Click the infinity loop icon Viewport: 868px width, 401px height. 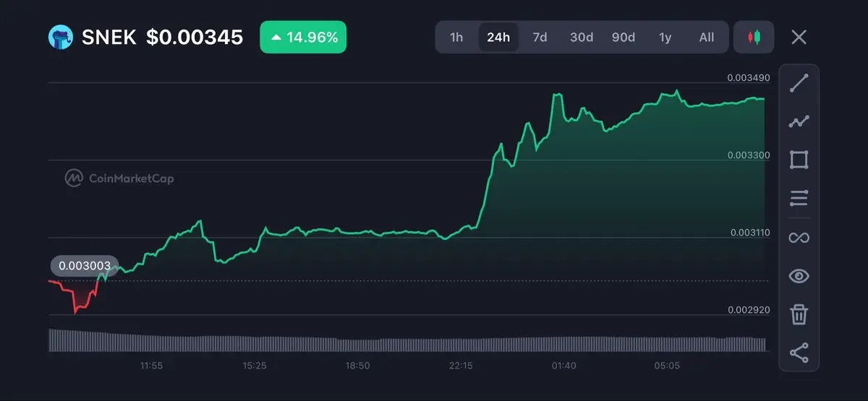tap(799, 238)
